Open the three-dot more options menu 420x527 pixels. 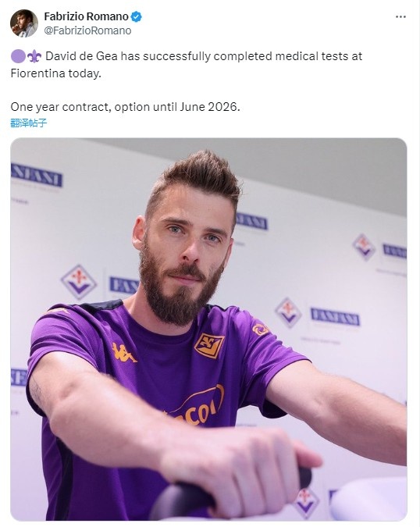coord(400,17)
